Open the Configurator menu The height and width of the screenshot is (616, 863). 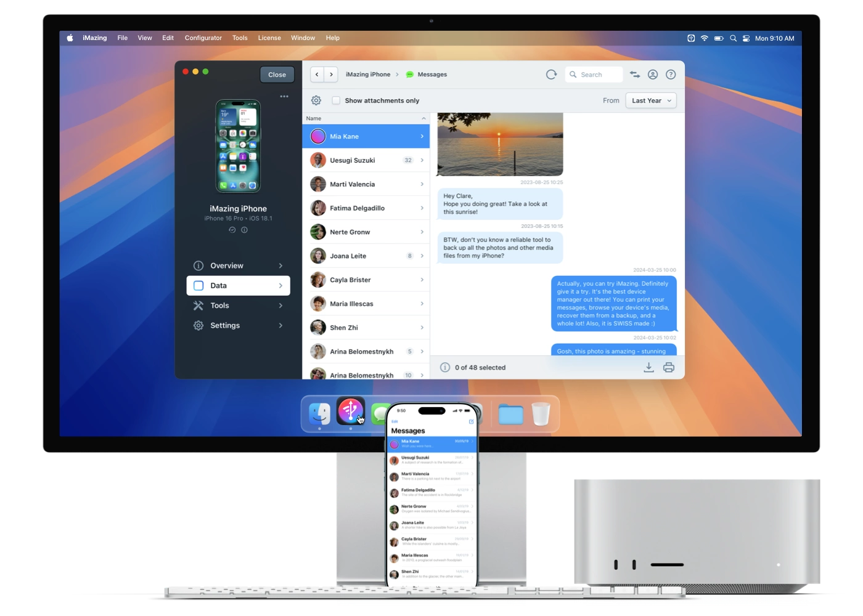coord(203,38)
